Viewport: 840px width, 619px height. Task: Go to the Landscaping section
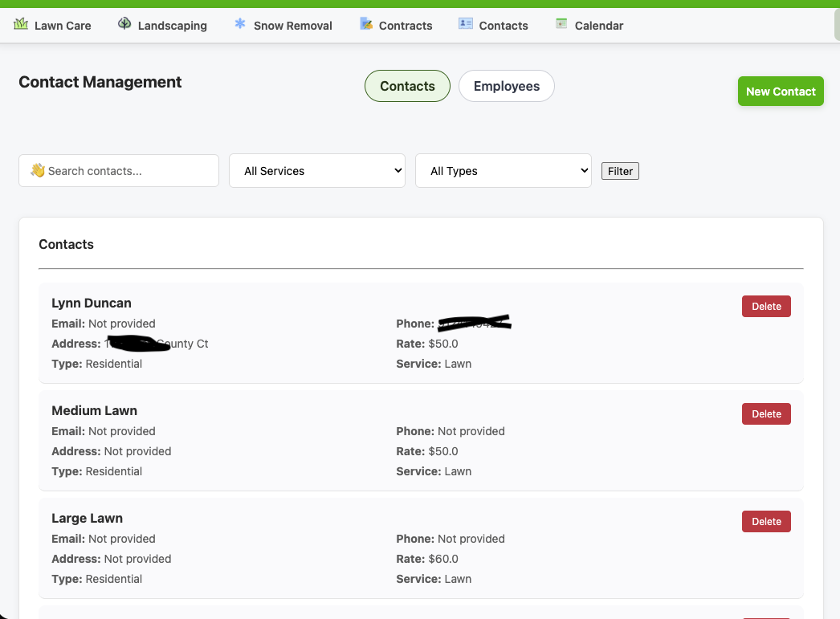coord(162,25)
